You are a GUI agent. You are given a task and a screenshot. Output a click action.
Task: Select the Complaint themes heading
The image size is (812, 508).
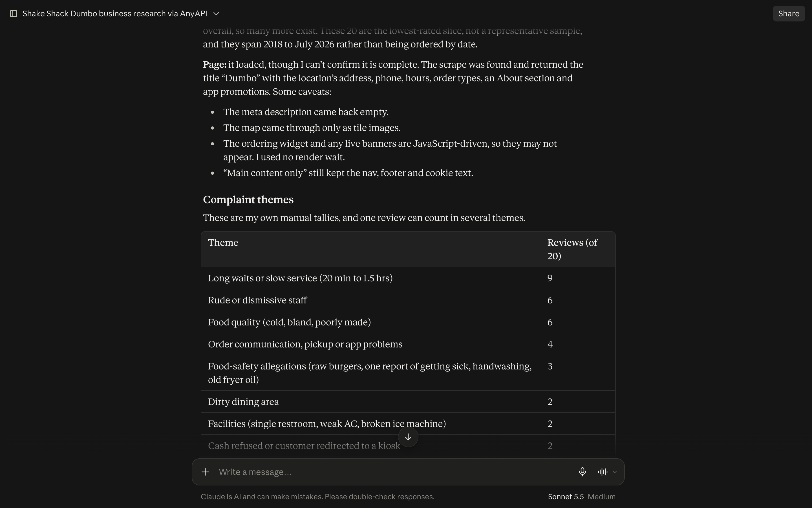tap(248, 200)
